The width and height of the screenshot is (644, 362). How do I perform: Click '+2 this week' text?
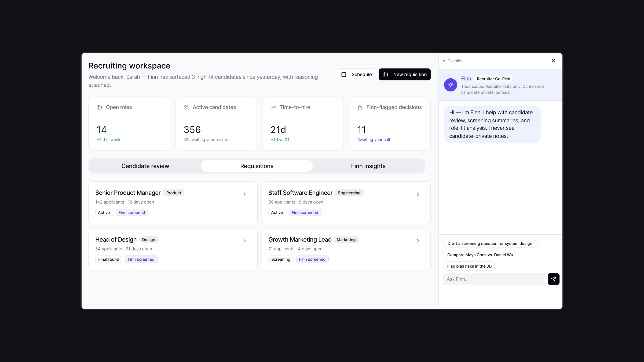[x=108, y=140]
